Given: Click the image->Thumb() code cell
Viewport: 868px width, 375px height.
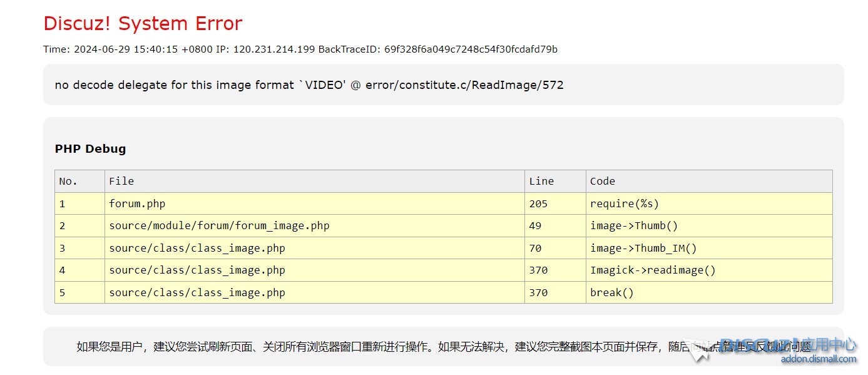Looking at the screenshot, I should click(x=634, y=226).
